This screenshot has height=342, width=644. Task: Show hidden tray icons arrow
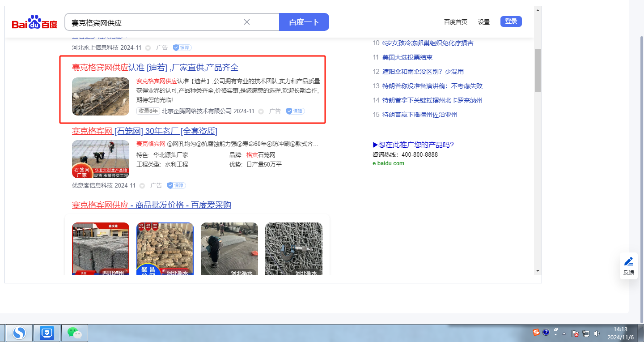[564, 333]
